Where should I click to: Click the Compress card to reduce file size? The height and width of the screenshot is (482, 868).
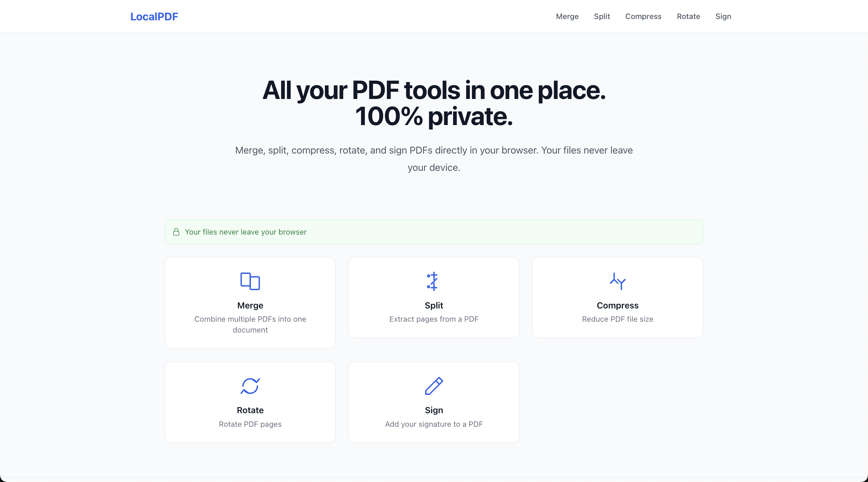[617, 297]
